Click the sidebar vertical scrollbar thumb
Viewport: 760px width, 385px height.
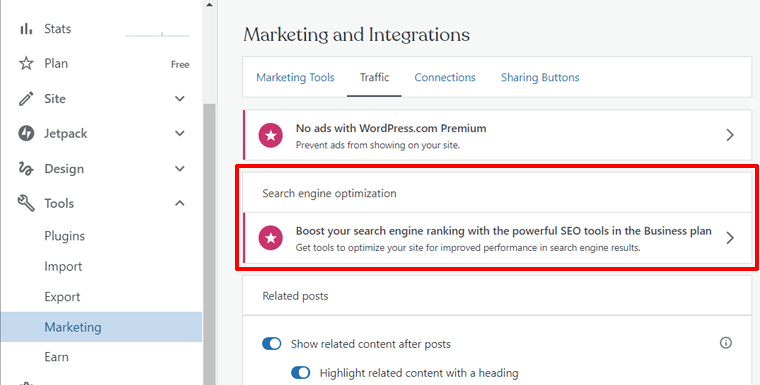[x=209, y=245]
